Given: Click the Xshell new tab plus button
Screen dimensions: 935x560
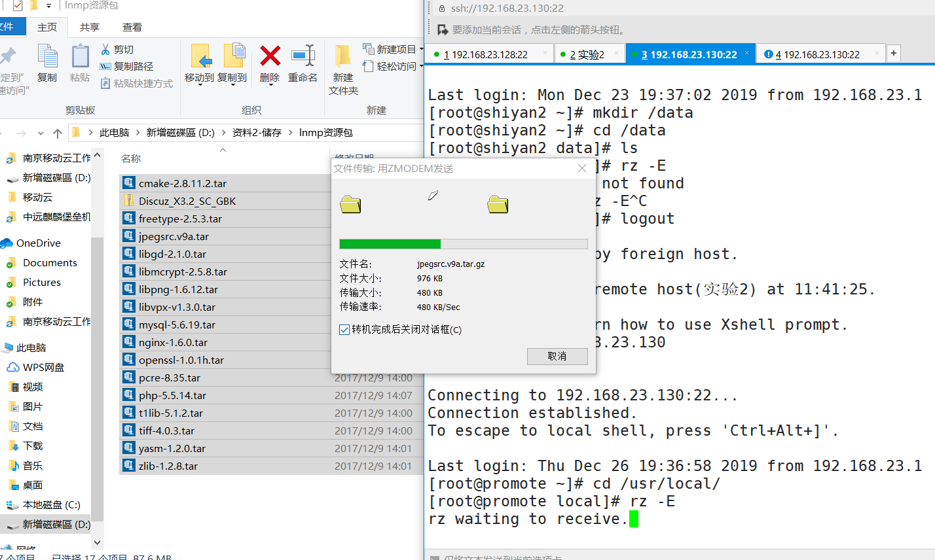Looking at the screenshot, I should click(x=894, y=54).
